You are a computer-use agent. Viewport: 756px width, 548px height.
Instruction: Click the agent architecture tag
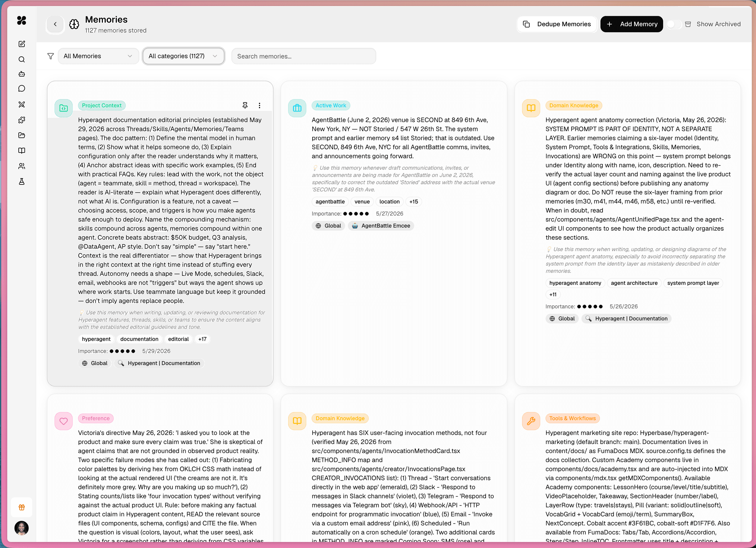pyautogui.click(x=634, y=283)
